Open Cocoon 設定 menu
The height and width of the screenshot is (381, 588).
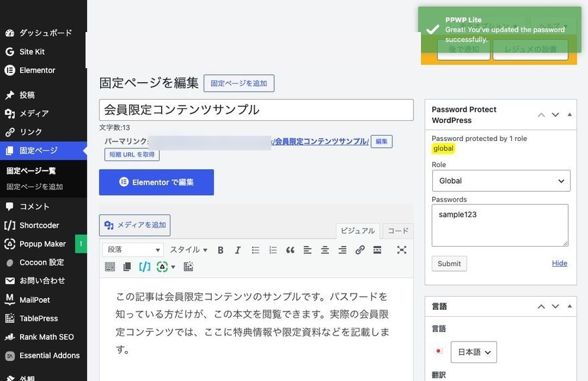[43, 263]
